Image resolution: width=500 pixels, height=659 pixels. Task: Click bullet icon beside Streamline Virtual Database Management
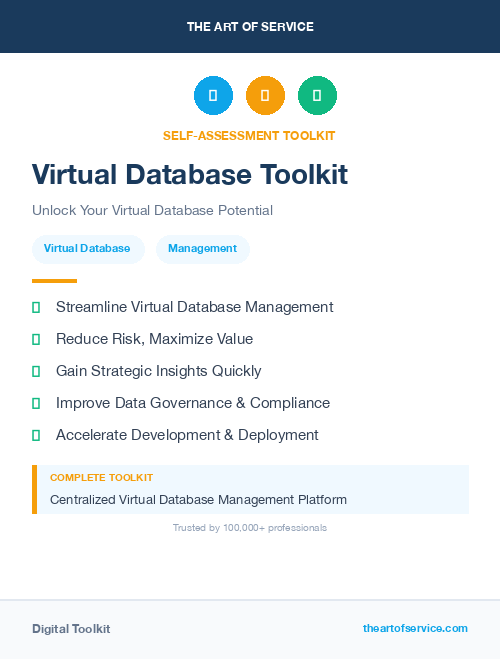[36, 308]
